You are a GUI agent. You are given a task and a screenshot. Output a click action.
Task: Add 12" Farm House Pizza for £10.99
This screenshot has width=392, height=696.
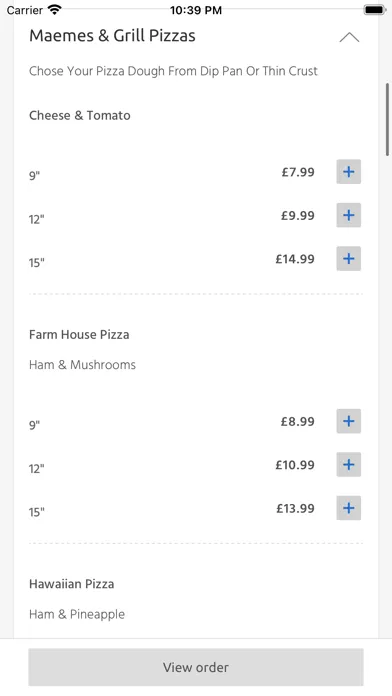pos(348,465)
